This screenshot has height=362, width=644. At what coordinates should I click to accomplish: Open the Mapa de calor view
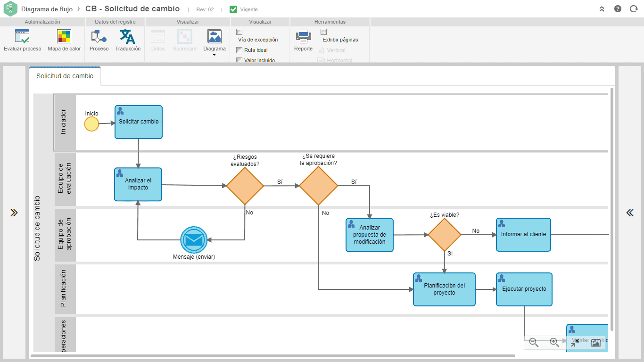[x=64, y=37]
